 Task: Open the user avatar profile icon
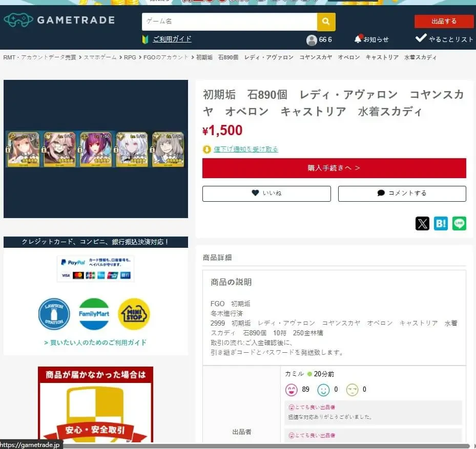click(x=312, y=40)
